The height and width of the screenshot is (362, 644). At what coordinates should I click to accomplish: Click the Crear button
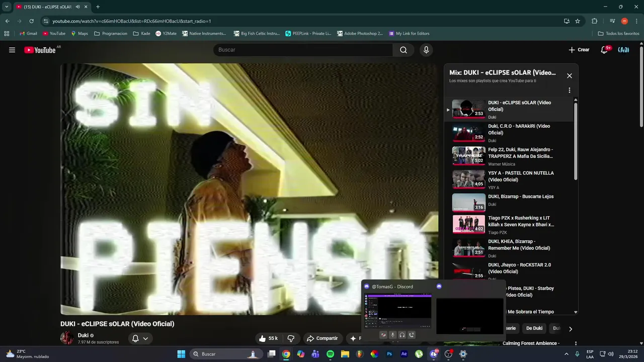tap(579, 50)
